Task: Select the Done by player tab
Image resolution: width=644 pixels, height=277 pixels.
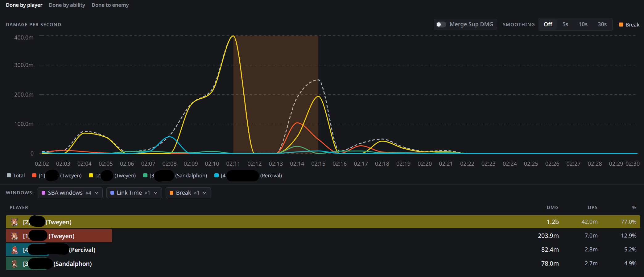Action: click(x=24, y=5)
